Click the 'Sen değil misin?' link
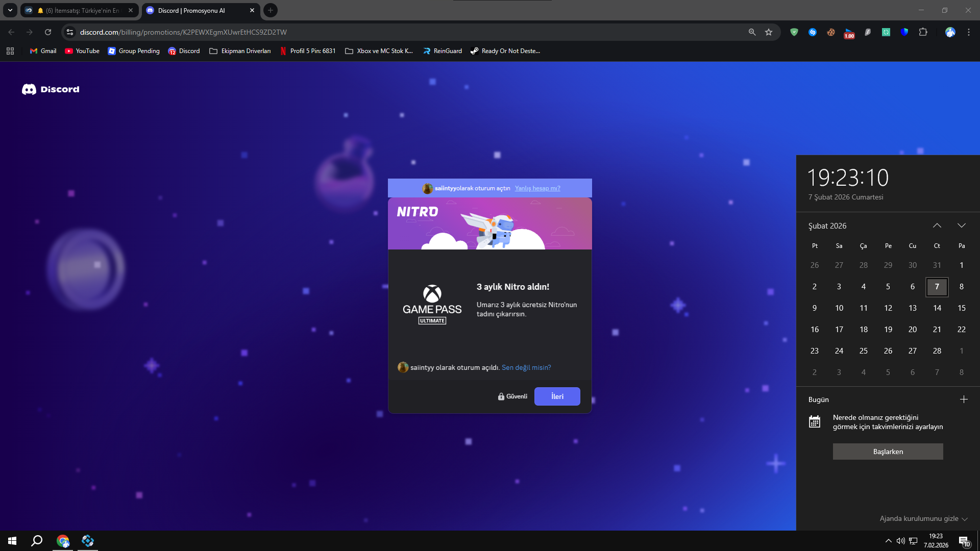Image resolution: width=980 pixels, height=551 pixels. 526,367
